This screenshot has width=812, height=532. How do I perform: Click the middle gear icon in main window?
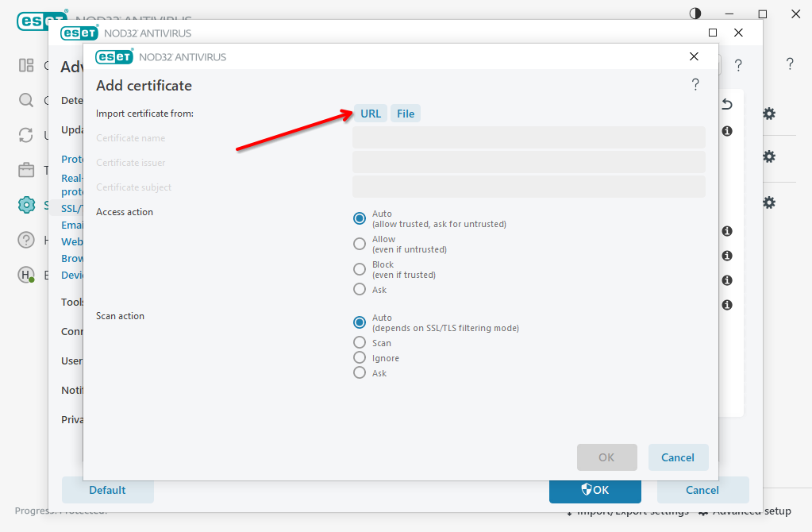[x=769, y=156]
